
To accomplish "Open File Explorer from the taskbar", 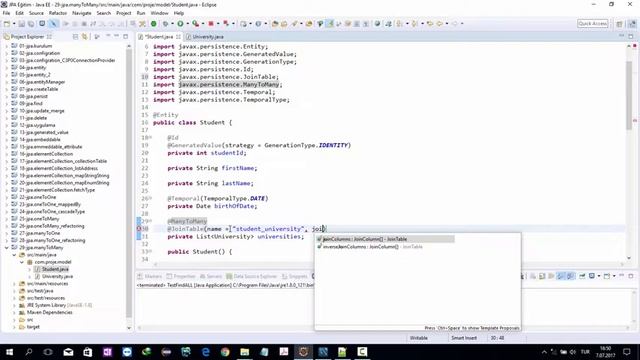I will click(x=244, y=352).
